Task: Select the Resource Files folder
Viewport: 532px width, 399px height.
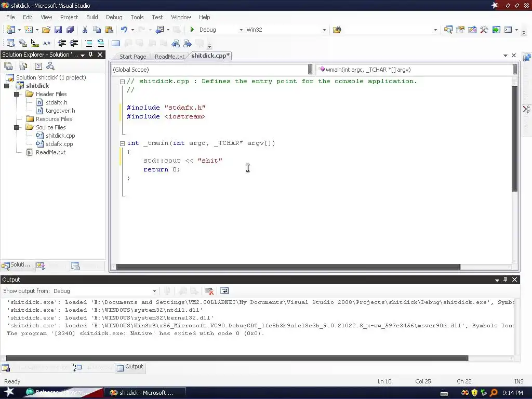Action: (x=54, y=119)
